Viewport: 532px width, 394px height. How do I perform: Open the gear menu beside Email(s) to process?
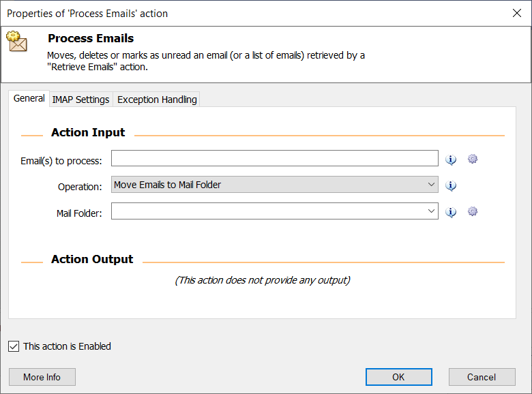click(472, 159)
